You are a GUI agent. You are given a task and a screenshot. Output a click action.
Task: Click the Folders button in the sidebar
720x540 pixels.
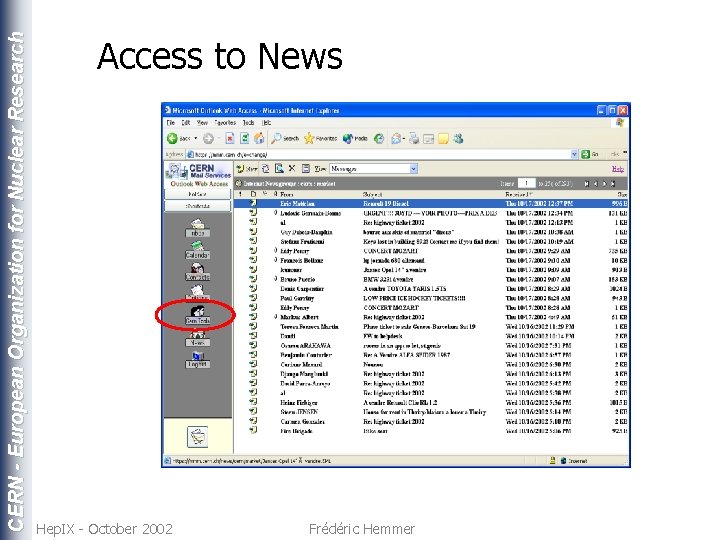pos(197,194)
